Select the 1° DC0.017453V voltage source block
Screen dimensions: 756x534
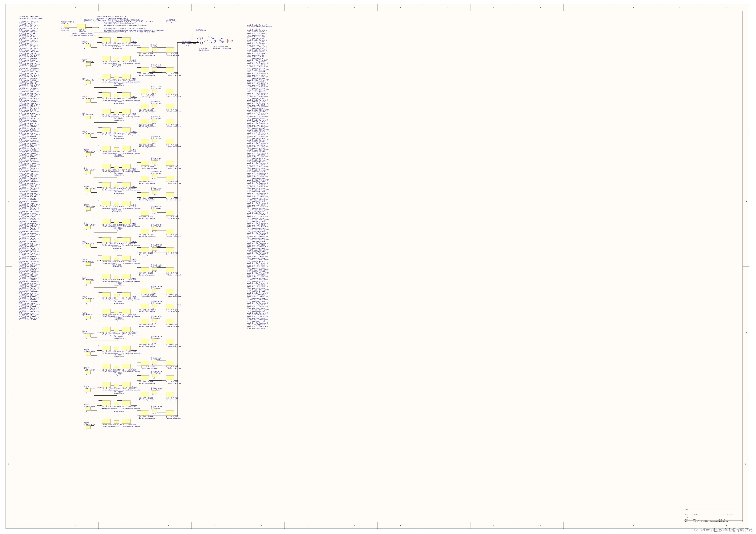point(88,64)
